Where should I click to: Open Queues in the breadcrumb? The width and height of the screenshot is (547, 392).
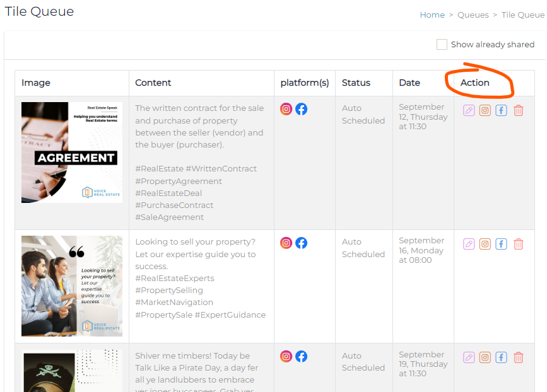[x=473, y=14]
